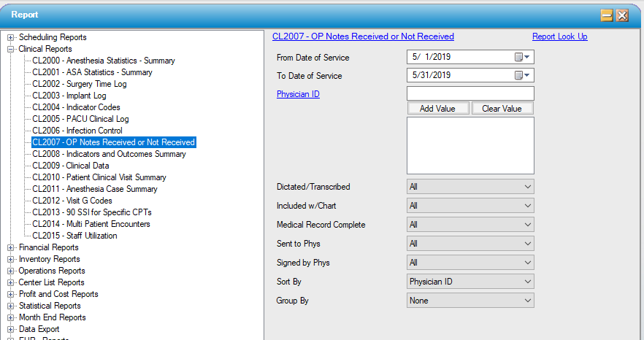
Task: Select CL2003 - Implant Log report
Action: pos(69,96)
